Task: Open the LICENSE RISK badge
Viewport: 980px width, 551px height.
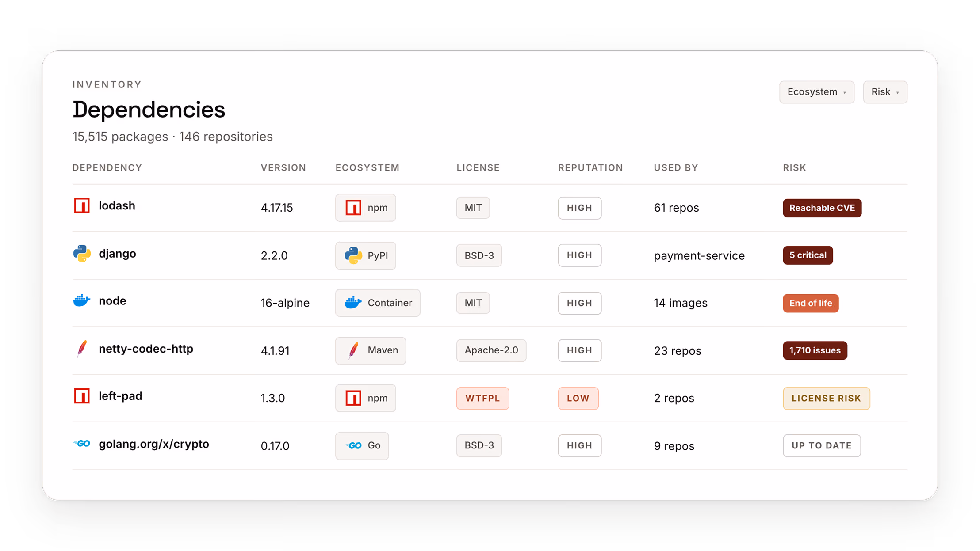Action: 826,398
